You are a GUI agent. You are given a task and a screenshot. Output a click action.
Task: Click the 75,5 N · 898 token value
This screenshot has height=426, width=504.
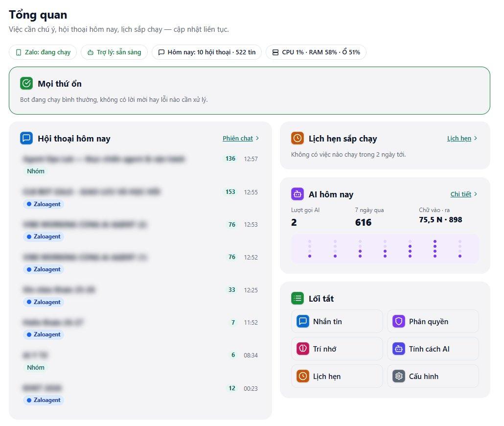point(440,220)
